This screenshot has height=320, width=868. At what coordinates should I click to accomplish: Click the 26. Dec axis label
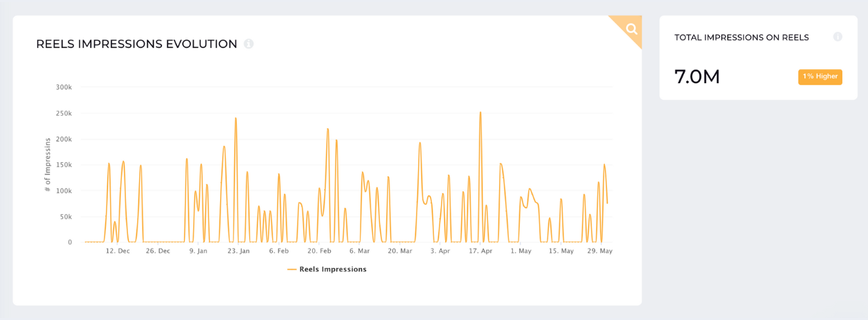coord(158,251)
